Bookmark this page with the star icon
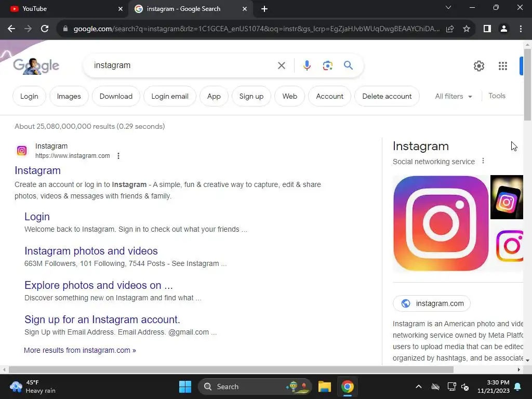This screenshot has height=399, width=532. (467, 29)
